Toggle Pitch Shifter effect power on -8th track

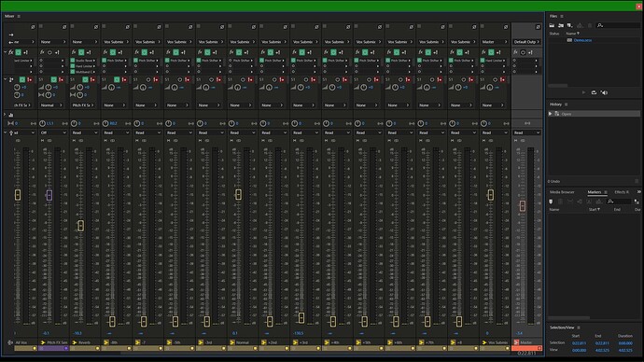pyautogui.click(x=105, y=61)
